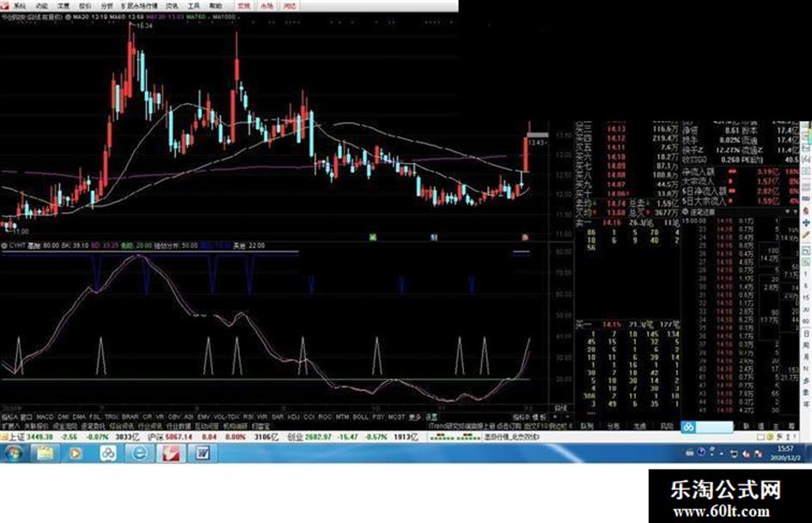Switch indicator to MTM
Image resolution: width=812 pixels, height=523 pixels.
[x=342, y=417]
